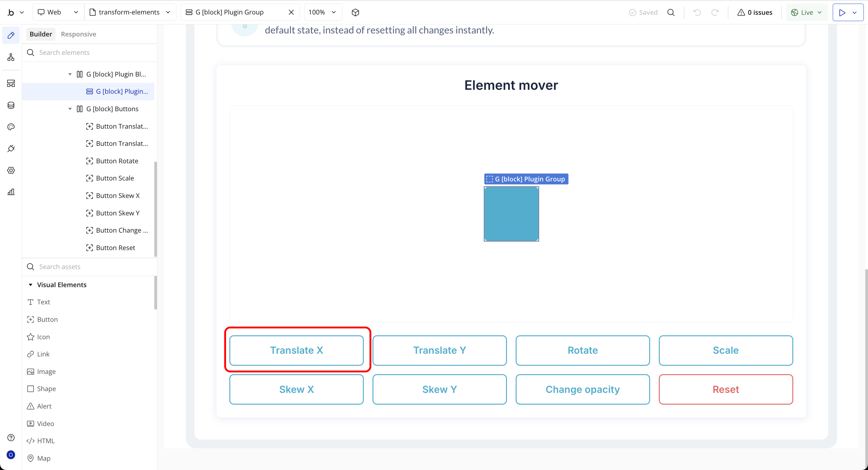This screenshot has width=868, height=470.
Task: Open the transform-elements page dropdown
Action: pyautogui.click(x=130, y=12)
